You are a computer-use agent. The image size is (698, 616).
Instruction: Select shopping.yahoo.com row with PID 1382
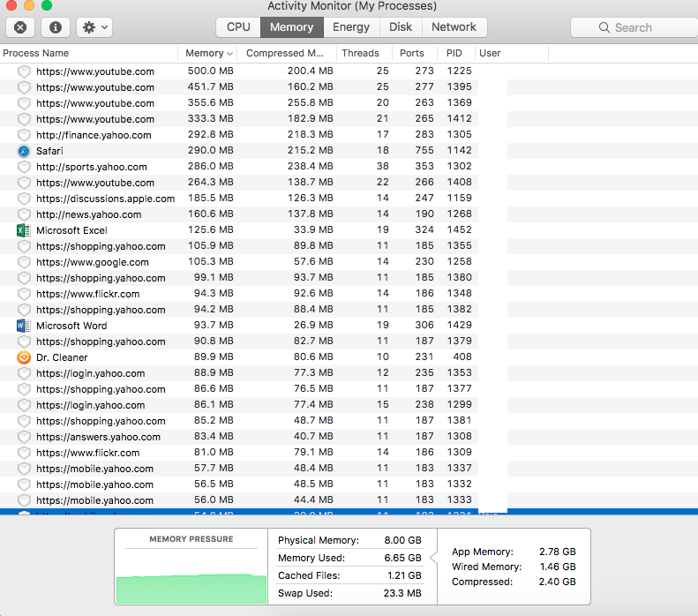[349, 310]
